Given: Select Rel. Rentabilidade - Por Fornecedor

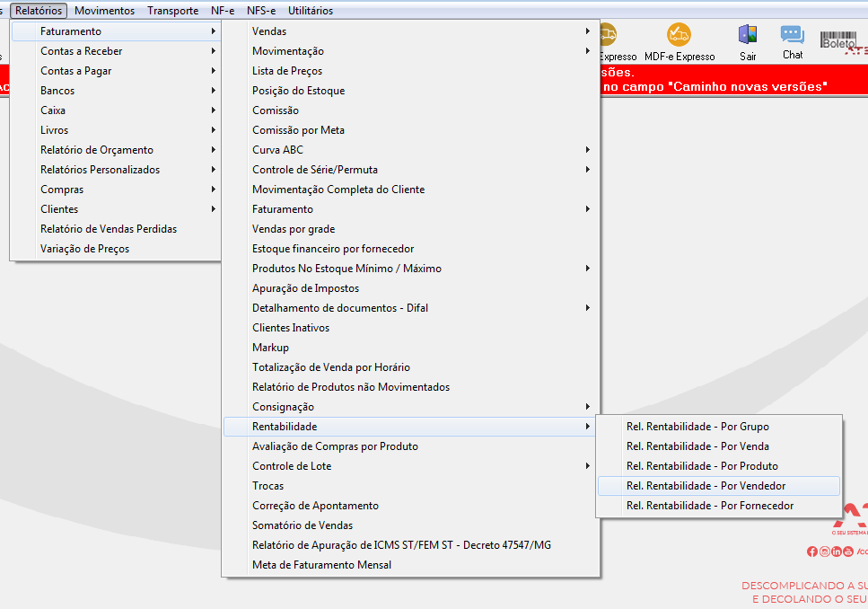Looking at the screenshot, I should click(719, 506).
